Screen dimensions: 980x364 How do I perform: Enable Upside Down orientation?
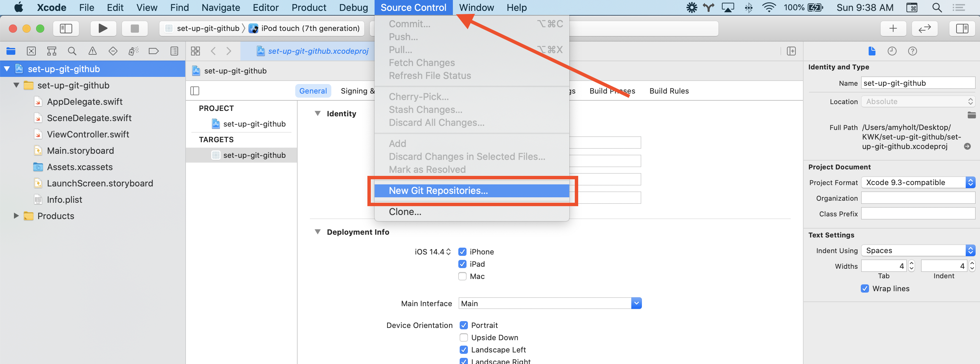[464, 337]
